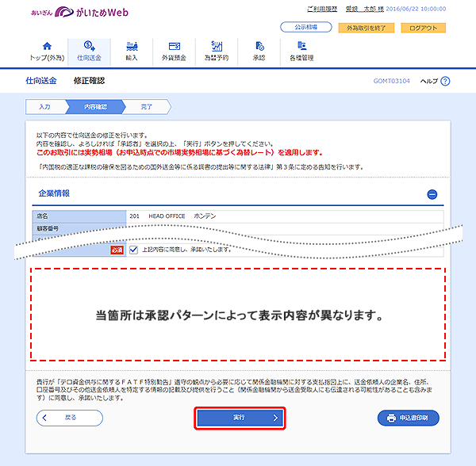Click the 申込書印刷 print button
The image size is (476, 466).
(409, 418)
